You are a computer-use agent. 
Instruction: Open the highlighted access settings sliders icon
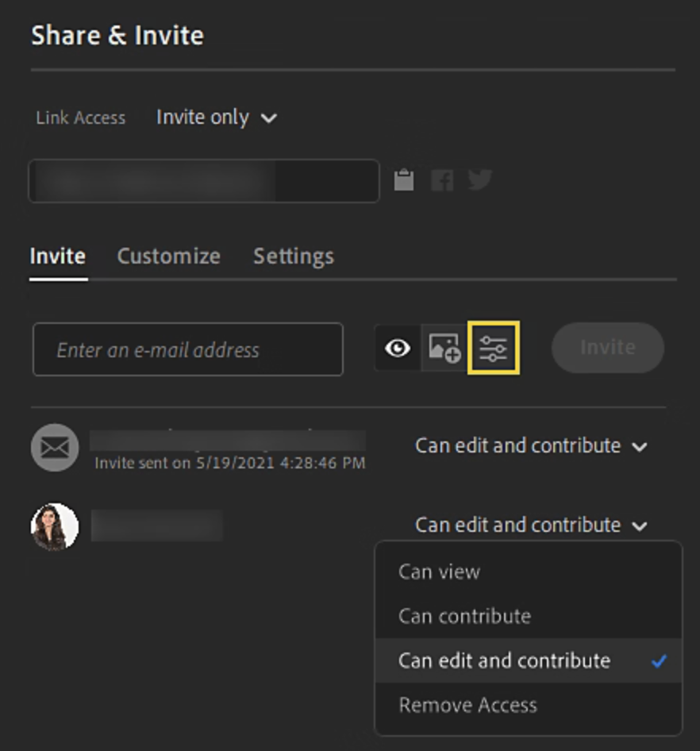[493, 348]
